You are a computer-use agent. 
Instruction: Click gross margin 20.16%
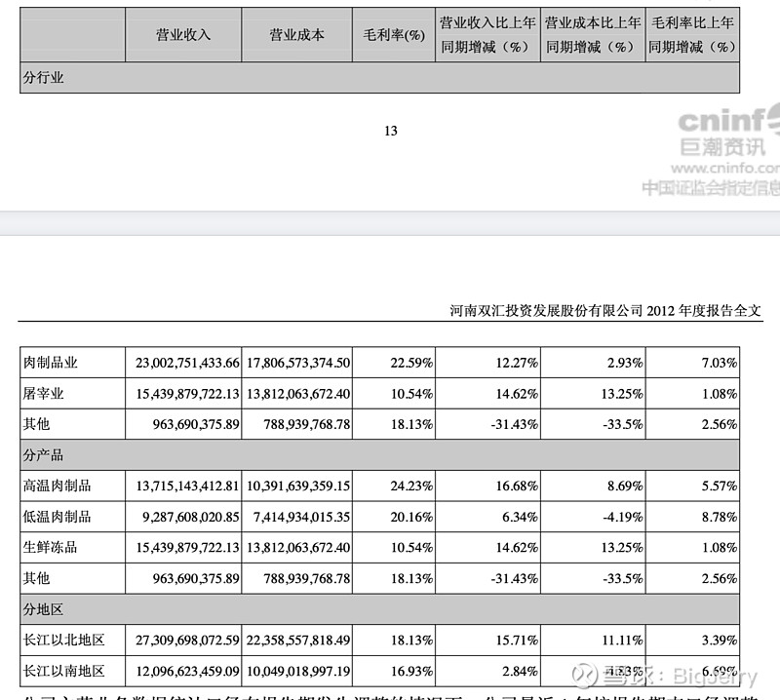[411, 517]
